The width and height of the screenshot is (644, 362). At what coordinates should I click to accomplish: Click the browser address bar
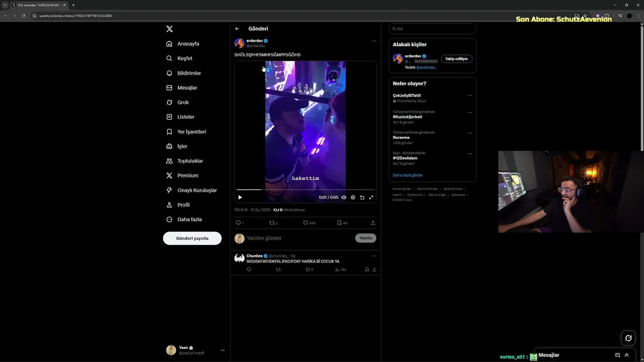coord(302,16)
